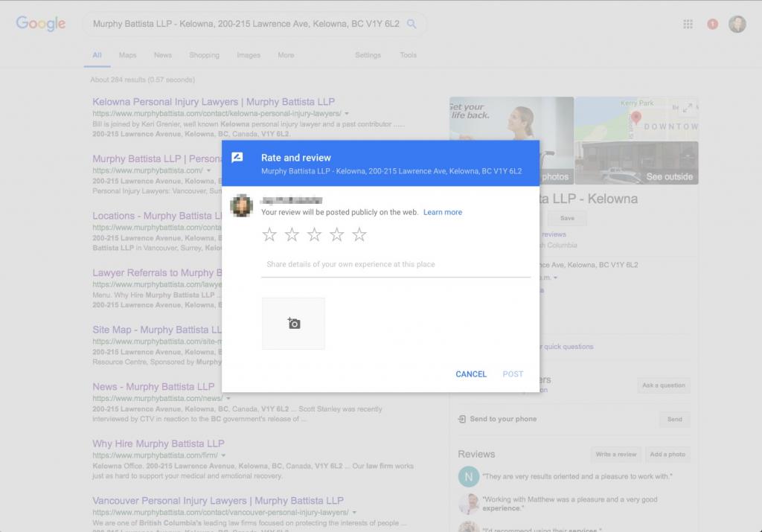Click the Send button

pyautogui.click(x=674, y=419)
